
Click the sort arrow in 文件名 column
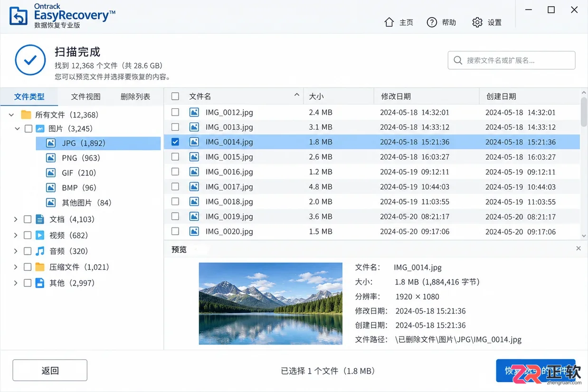point(297,95)
